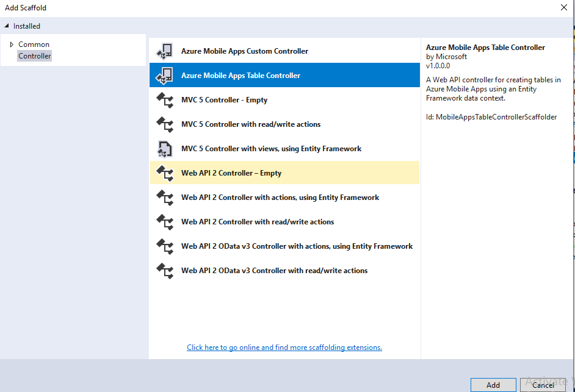The height and width of the screenshot is (392, 575).
Task: Select the Common category in the tree
Action: pyautogui.click(x=34, y=45)
